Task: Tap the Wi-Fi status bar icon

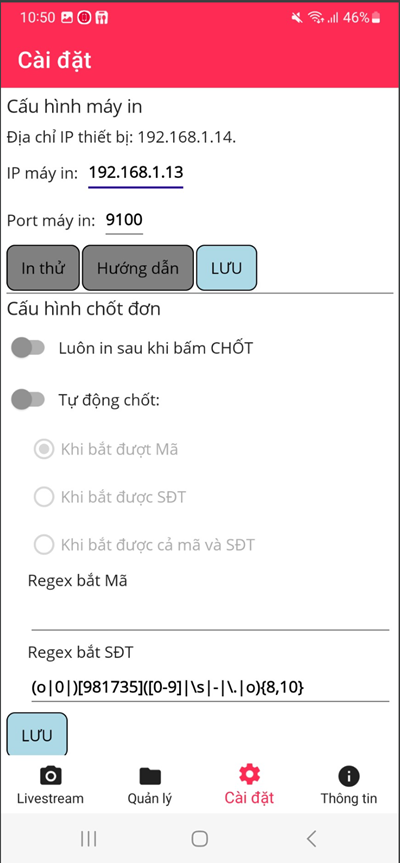Action: [x=315, y=18]
